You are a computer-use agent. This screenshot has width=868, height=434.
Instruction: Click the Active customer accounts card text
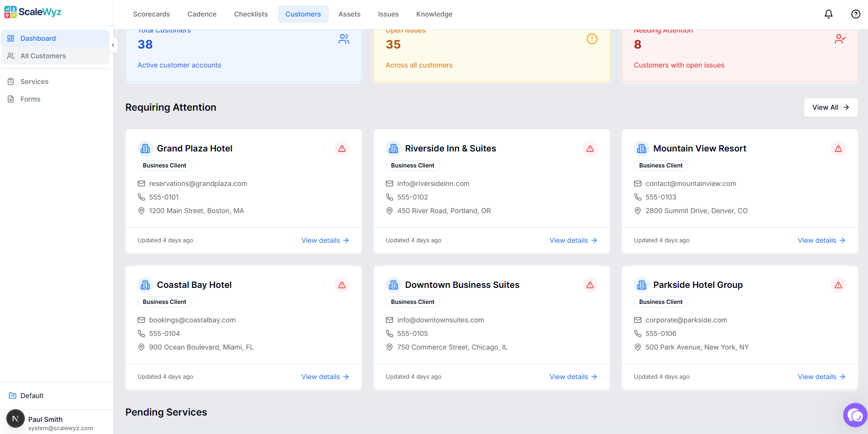pos(179,65)
